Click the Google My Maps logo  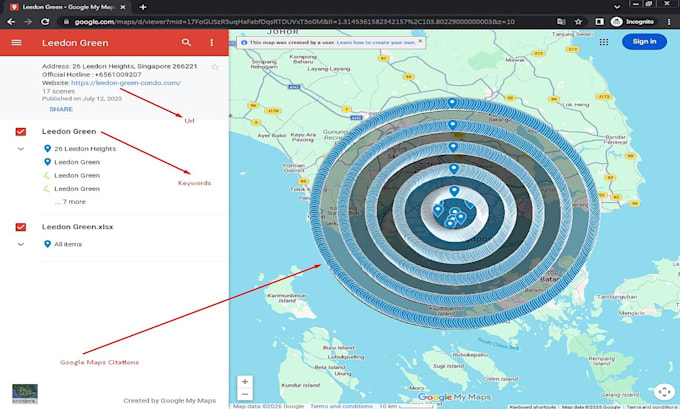point(454,397)
